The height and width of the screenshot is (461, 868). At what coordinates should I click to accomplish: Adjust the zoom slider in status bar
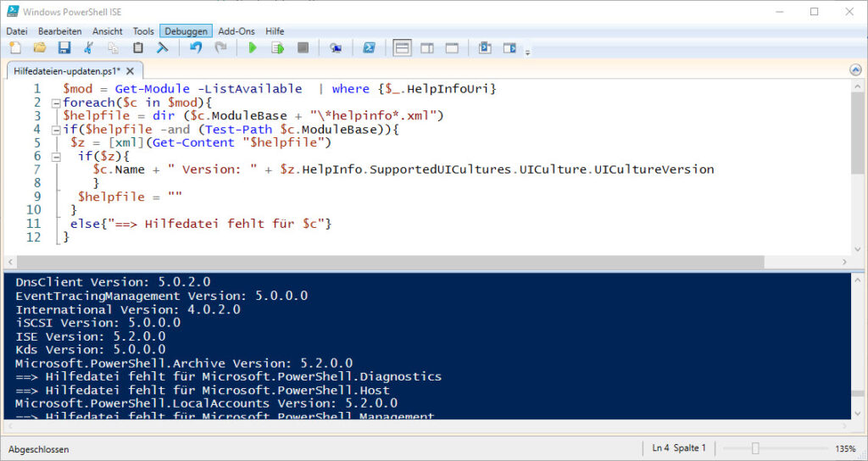[755, 448]
